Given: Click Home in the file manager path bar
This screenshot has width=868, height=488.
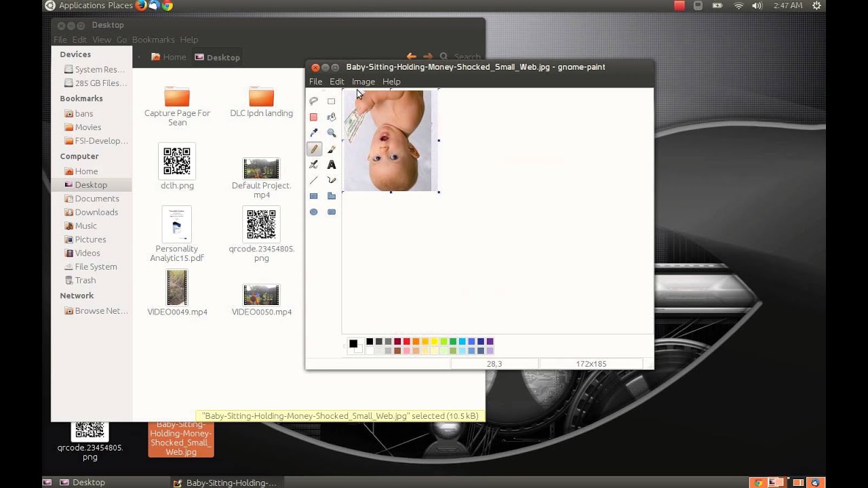Looking at the screenshot, I should click(168, 57).
